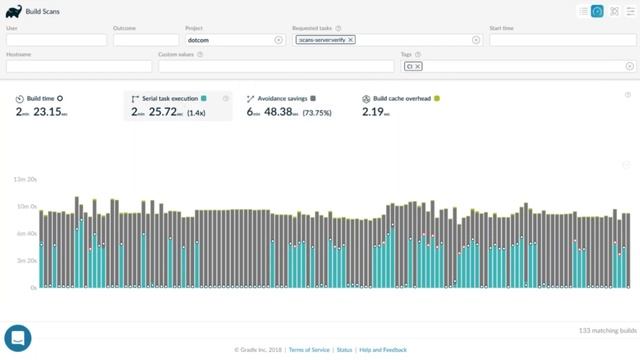Open the filter settings sliders icon
The height and width of the screenshot is (360, 640).
click(631, 11)
